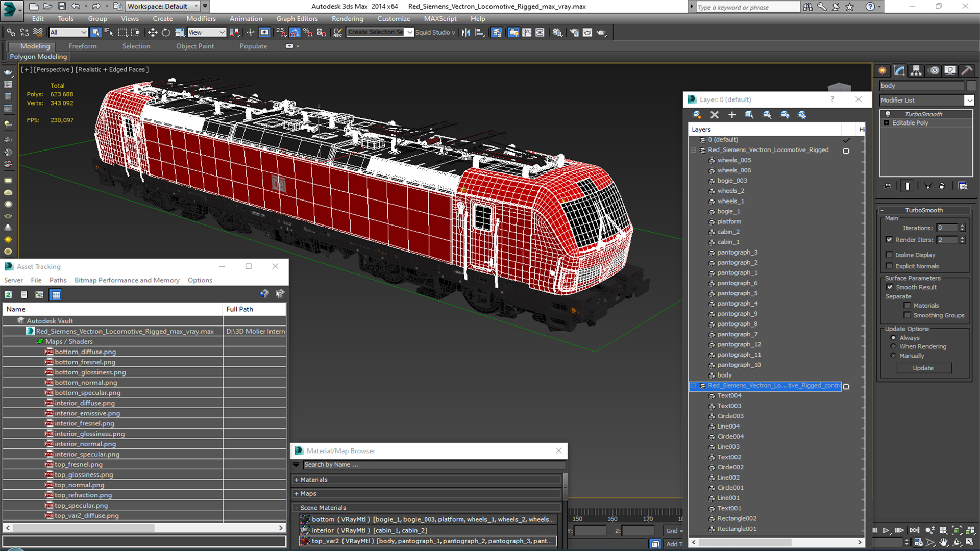Click the Pan View hand icon
The image size is (980, 551).
944,542
